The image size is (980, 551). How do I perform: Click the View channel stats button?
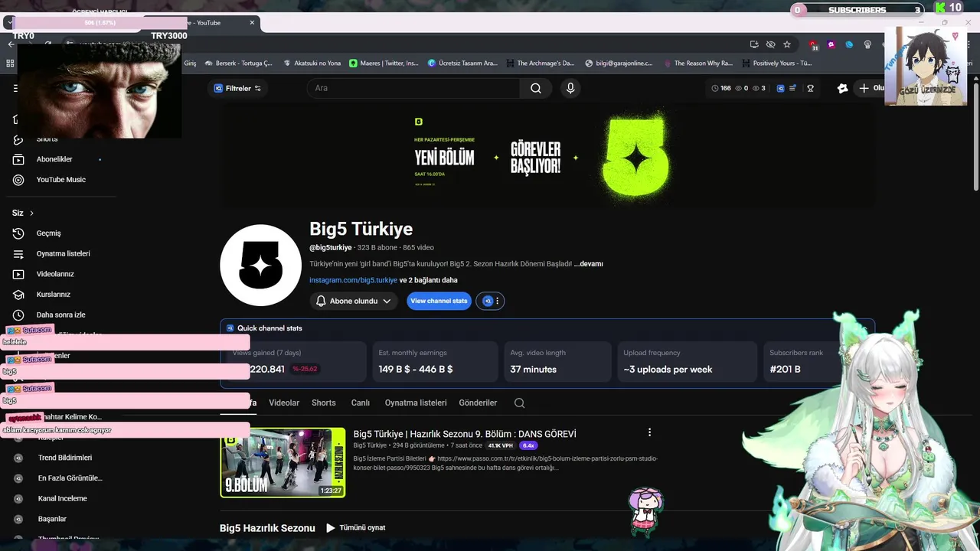coord(439,301)
